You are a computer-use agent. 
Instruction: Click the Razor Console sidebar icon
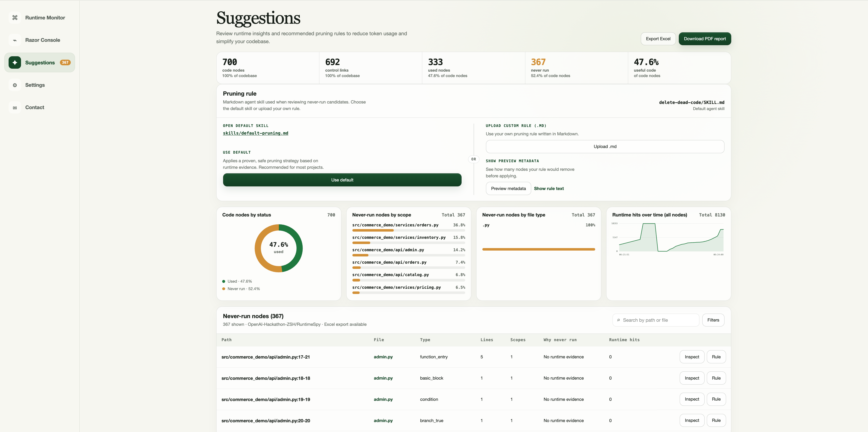click(15, 40)
